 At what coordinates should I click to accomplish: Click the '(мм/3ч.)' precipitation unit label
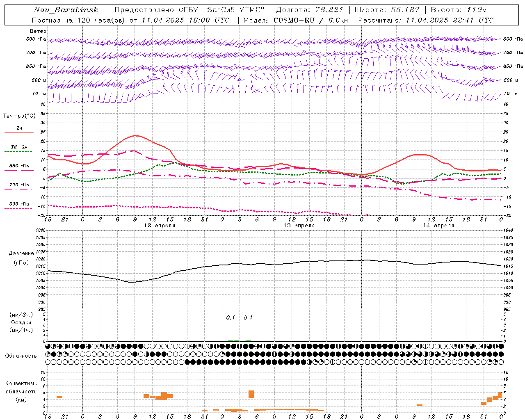pyautogui.click(x=21, y=315)
